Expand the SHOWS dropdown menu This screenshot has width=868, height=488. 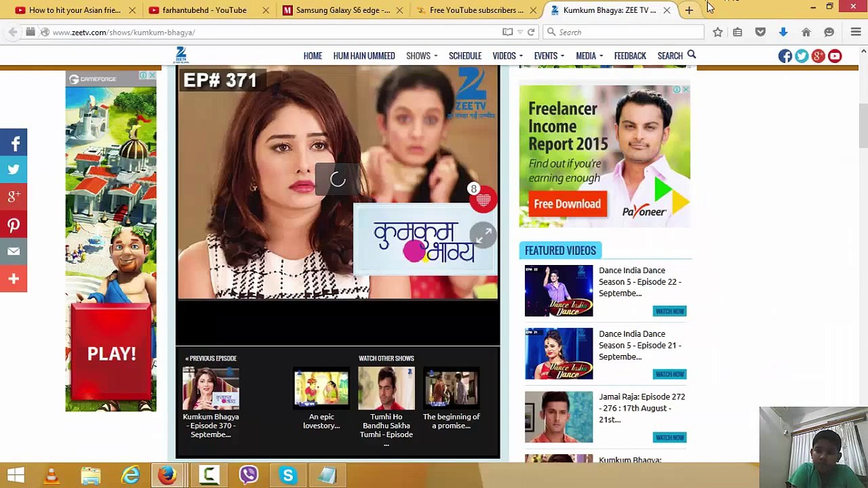pos(422,56)
